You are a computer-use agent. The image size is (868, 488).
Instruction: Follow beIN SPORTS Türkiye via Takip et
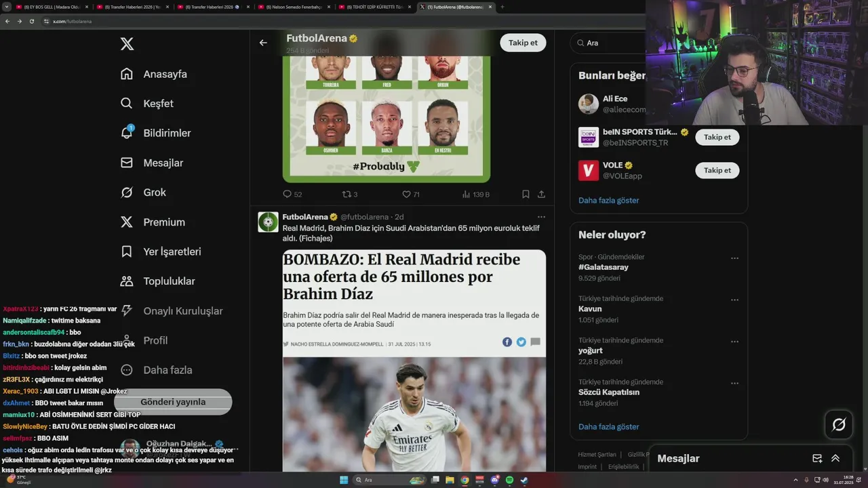pos(717,137)
